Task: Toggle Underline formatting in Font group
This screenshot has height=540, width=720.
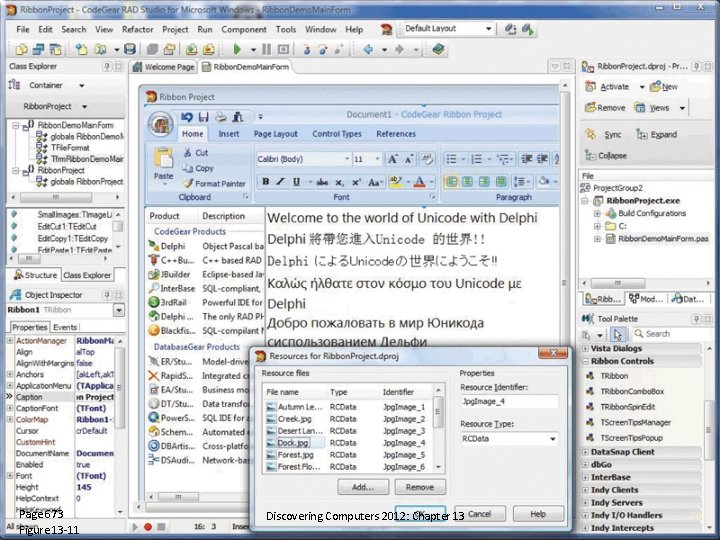Action: point(297,182)
